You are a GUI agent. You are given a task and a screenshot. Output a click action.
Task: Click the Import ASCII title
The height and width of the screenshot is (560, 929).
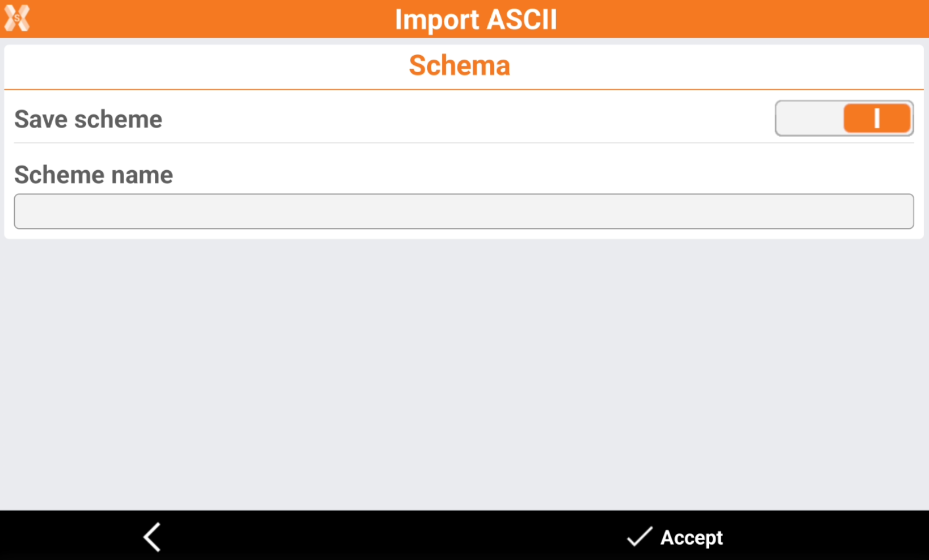click(x=476, y=19)
